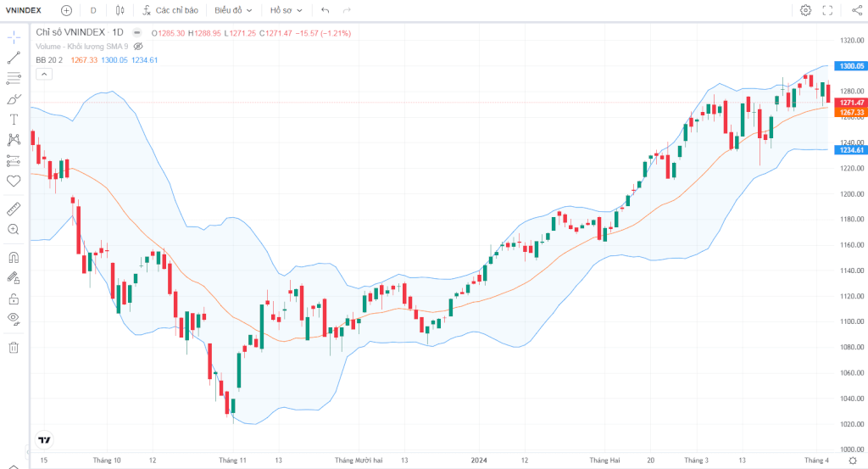The image size is (868, 469).
Task: Click the 1271.47 current price label
Action: pos(851,103)
